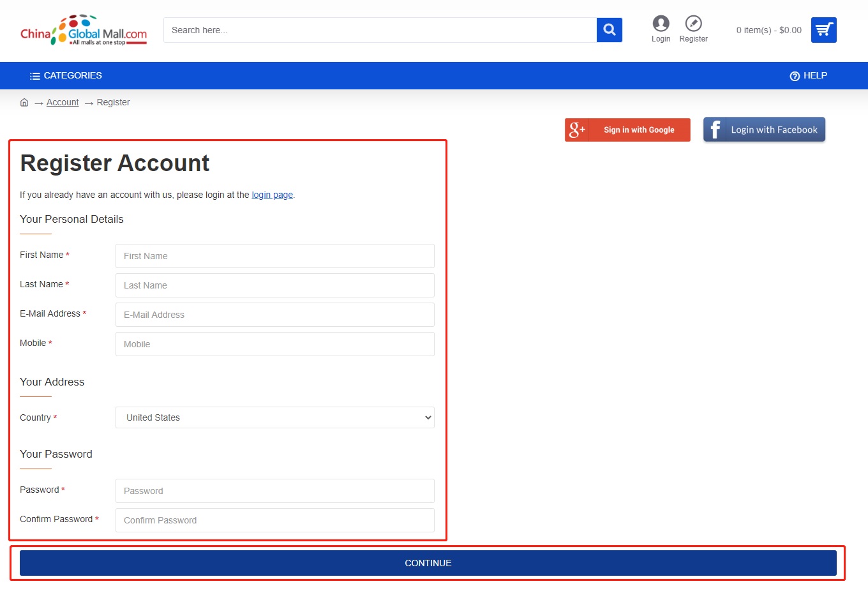Image resolution: width=868 pixels, height=593 pixels.
Task: Open the shopping cart icon
Action: 824,30
